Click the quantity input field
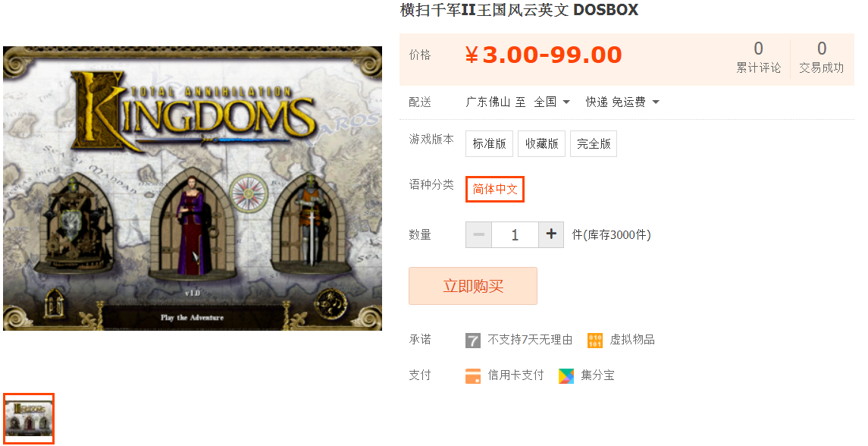The width and height of the screenshot is (868, 446). coord(515,234)
